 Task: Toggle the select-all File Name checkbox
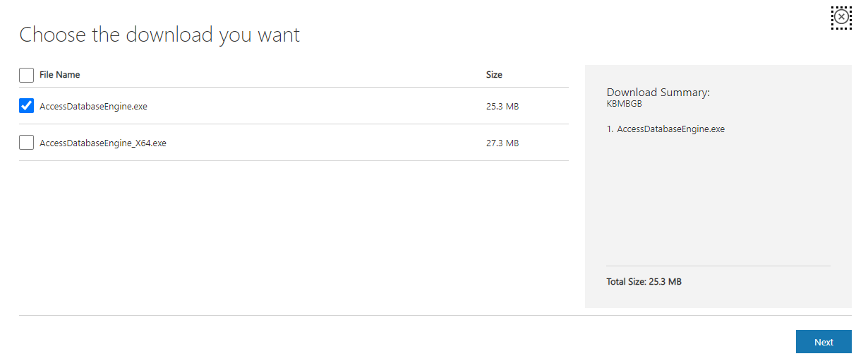click(x=26, y=75)
